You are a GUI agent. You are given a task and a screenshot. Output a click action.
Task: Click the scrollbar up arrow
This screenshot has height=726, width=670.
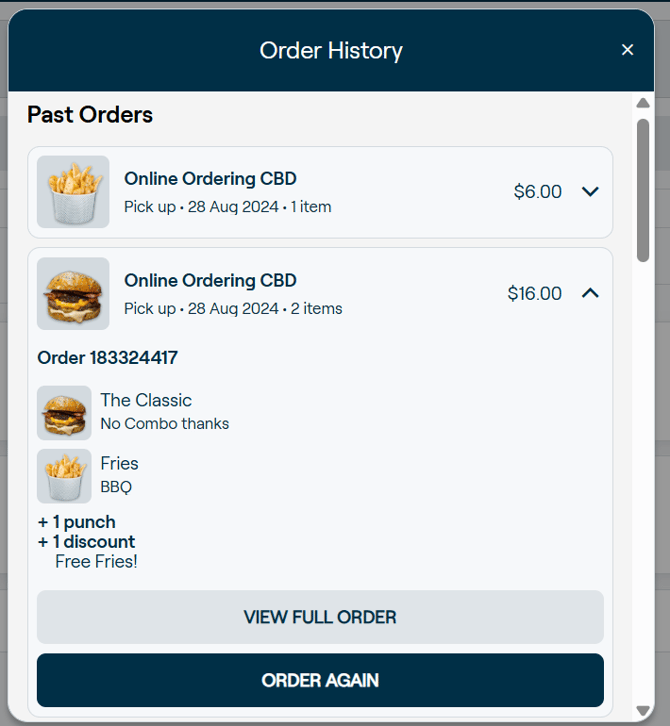point(643,104)
